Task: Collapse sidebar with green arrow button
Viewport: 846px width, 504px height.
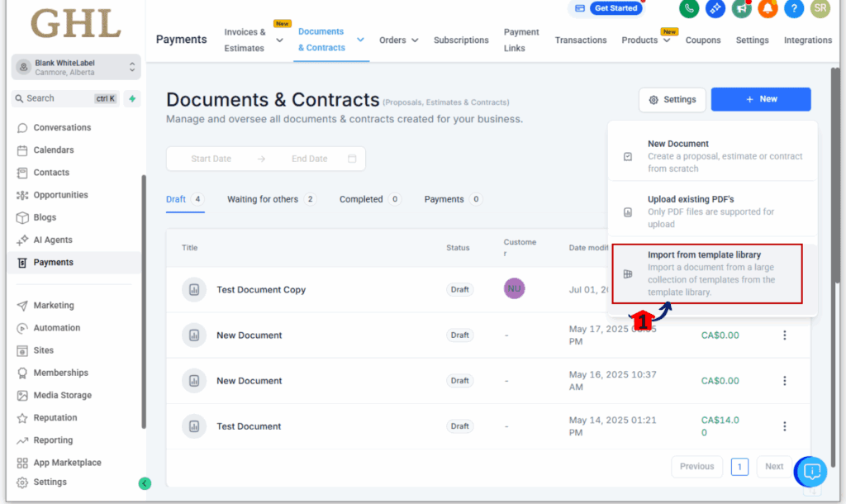Action: (145, 483)
